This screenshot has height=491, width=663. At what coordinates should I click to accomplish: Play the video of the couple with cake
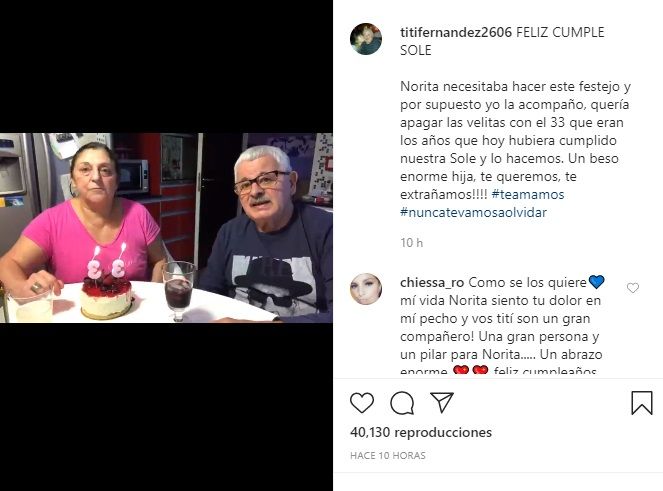pos(166,228)
